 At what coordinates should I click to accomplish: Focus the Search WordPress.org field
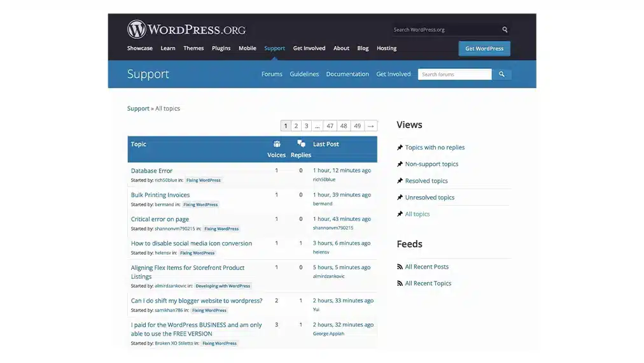(445, 29)
